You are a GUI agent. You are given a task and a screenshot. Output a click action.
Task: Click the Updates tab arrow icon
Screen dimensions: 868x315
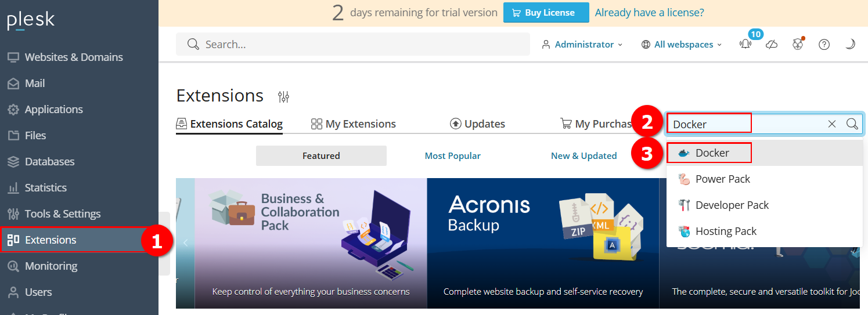(456, 124)
